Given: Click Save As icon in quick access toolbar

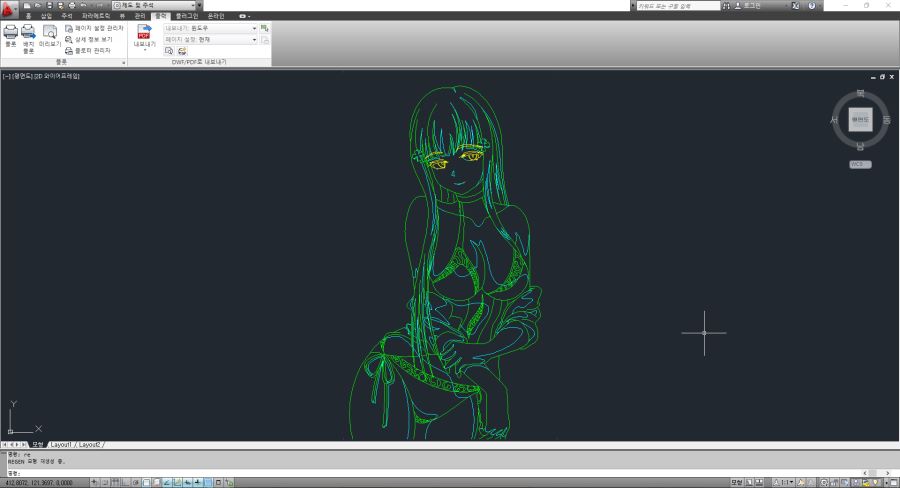Looking at the screenshot, I should (60, 6).
